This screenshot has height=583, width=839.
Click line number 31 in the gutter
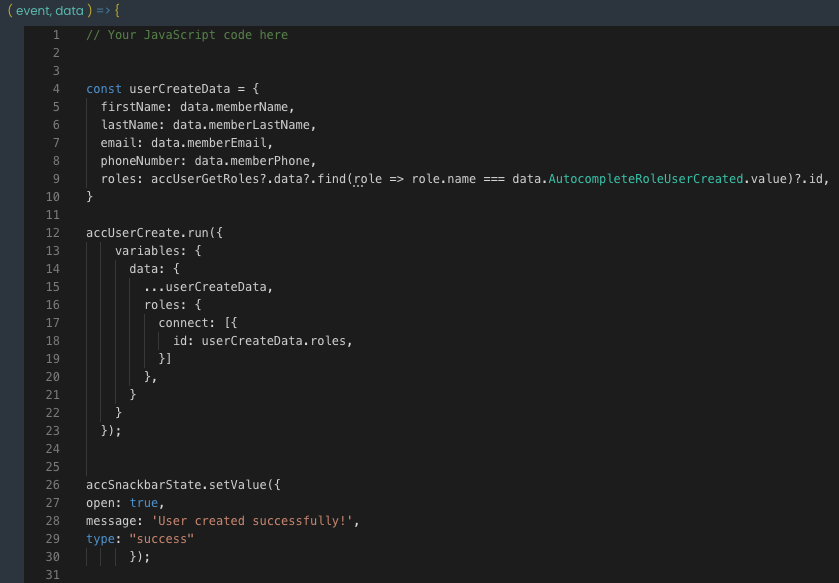[53, 575]
